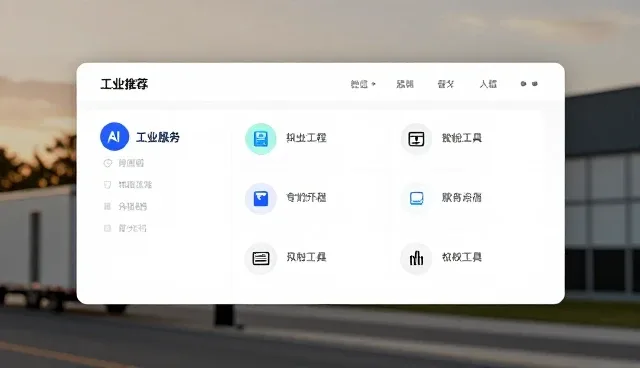640x368 pixels.
Task: Select sidebar entry beside the clock icon
Action: pyautogui.click(x=131, y=163)
